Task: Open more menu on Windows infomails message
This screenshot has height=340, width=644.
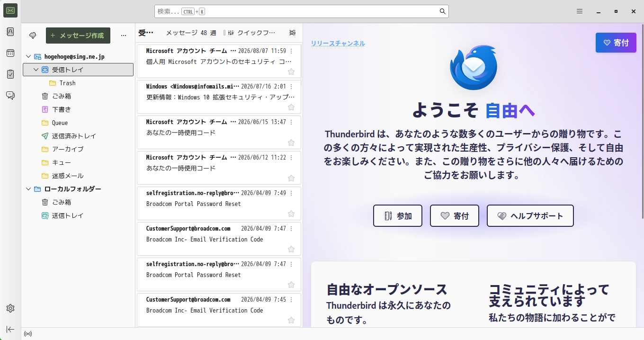Action: click(x=291, y=86)
